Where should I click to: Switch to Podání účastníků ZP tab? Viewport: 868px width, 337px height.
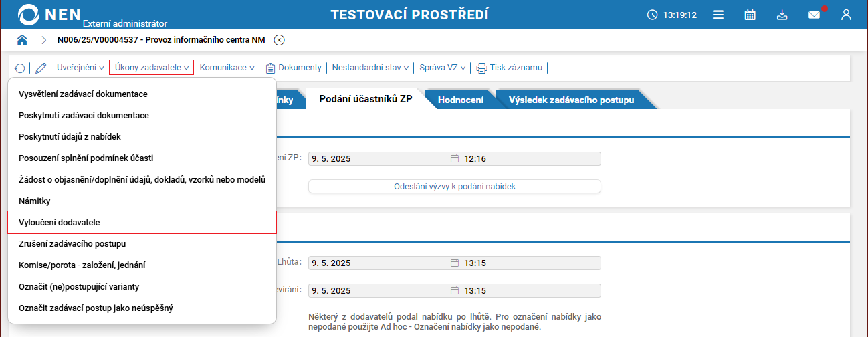click(366, 100)
